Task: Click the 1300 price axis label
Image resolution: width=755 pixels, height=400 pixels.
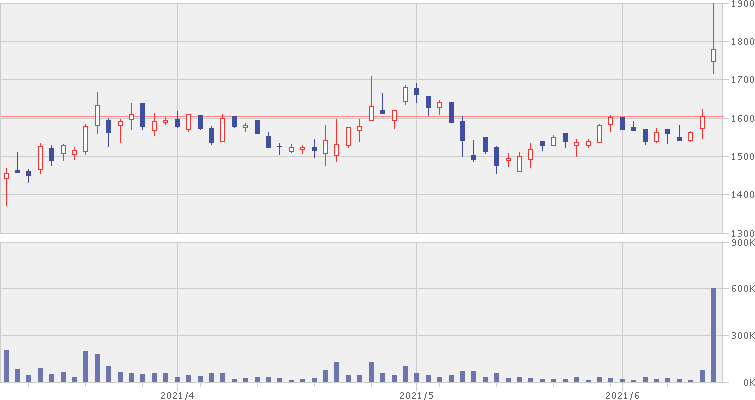Action: click(x=742, y=232)
